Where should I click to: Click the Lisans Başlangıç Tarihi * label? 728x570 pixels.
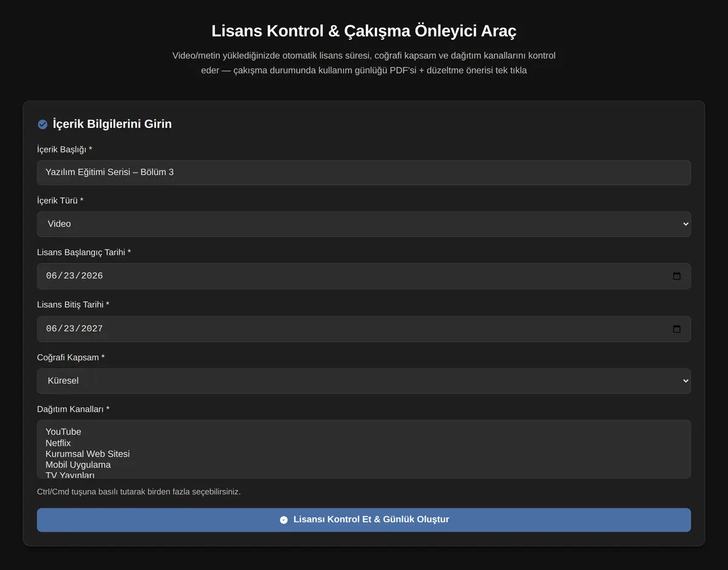[x=84, y=252]
